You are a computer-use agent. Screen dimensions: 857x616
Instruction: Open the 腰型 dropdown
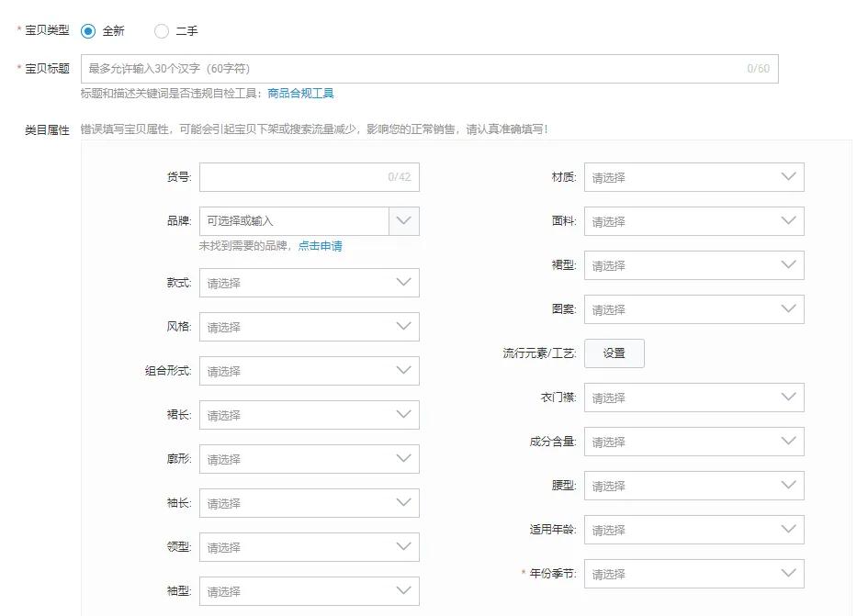click(693, 485)
